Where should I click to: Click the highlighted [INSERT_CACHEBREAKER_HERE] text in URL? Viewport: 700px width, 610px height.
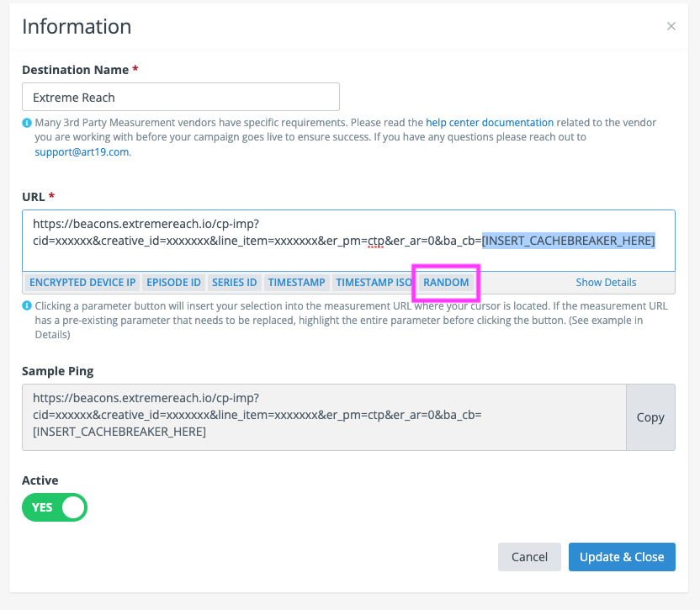coord(568,241)
